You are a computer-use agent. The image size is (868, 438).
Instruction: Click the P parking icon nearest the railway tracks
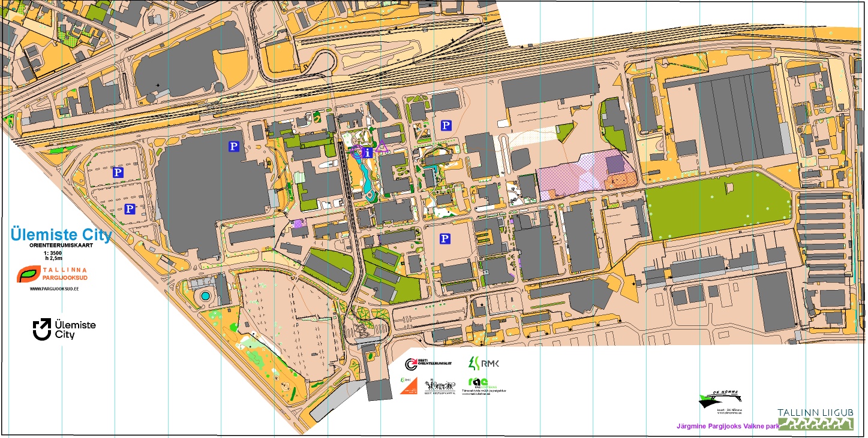click(446, 125)
